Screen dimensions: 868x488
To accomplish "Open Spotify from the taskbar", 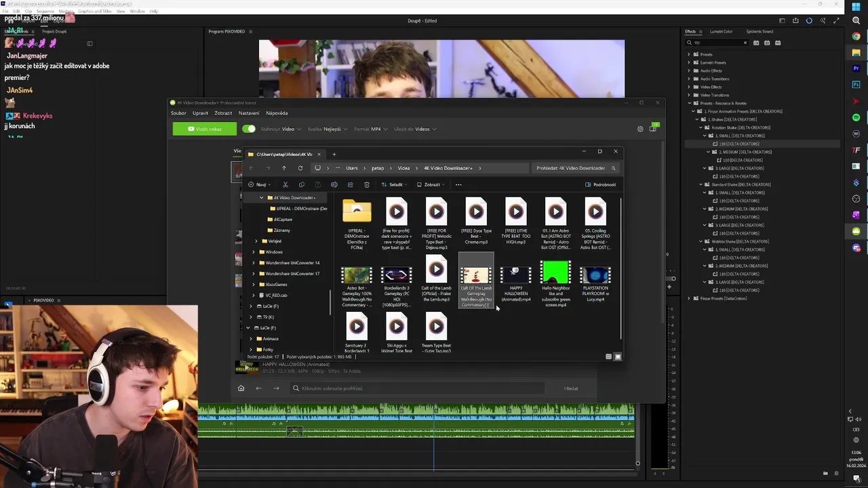I will [x=856, y=118].
